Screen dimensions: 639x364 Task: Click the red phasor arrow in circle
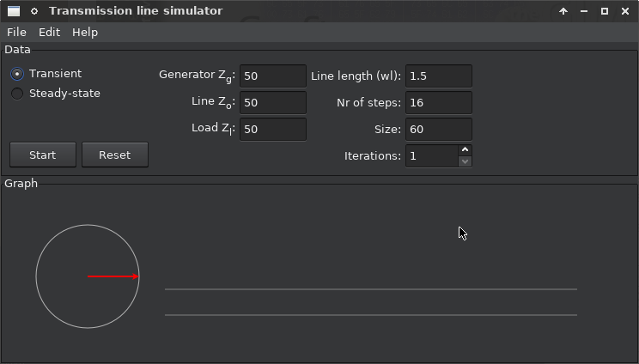click(113, 276)
